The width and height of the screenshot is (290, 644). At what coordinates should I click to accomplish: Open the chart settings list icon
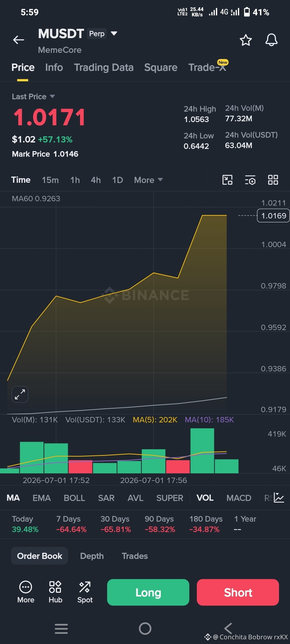click(250, 180)
